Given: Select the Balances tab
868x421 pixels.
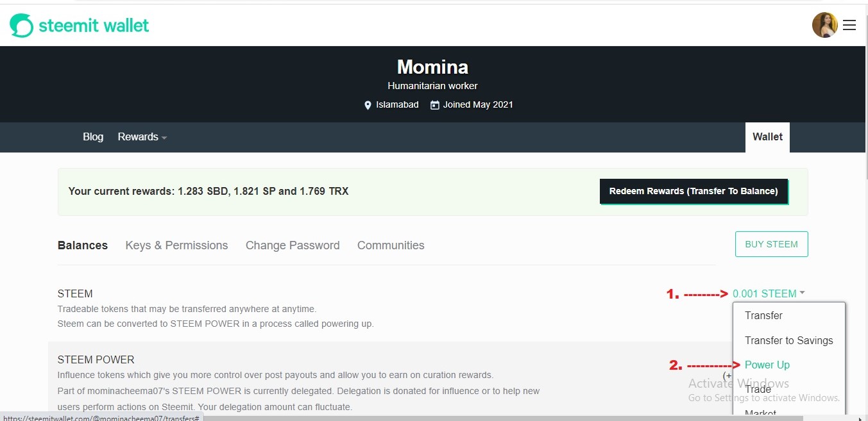Looking at the screenshot, I should click(83, 245).
